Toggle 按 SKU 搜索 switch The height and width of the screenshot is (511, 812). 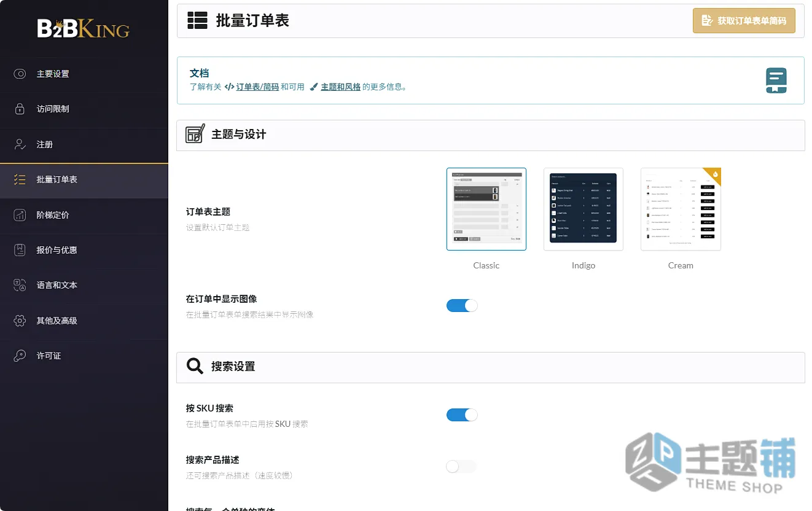[462, 415]
